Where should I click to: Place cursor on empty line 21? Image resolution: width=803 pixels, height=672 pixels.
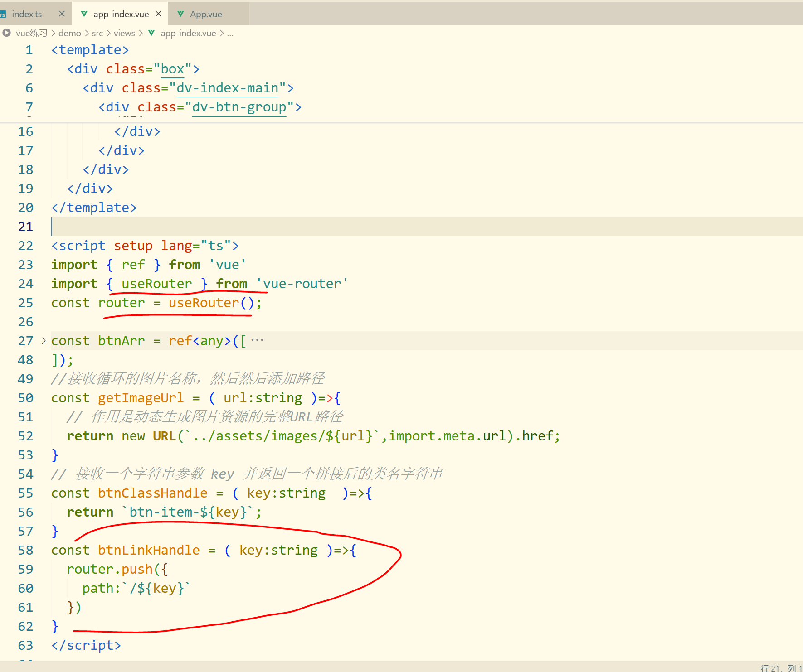point(426,227)
